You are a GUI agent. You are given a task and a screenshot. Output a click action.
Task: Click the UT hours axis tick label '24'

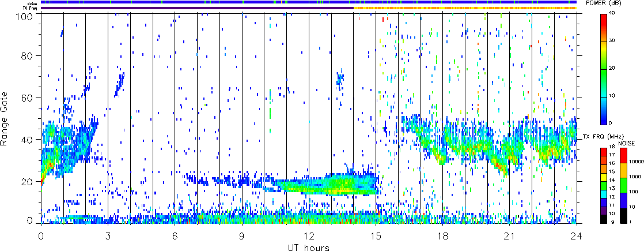[x=577, y=236]
